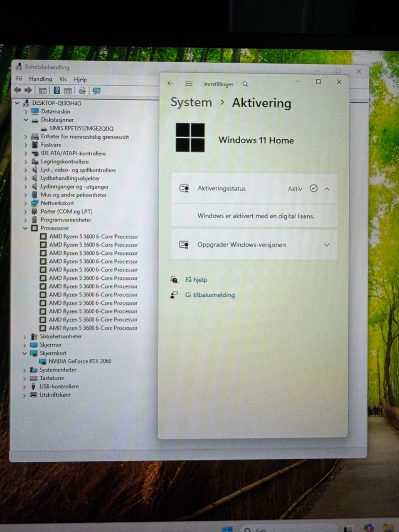Expand Oppgrader Windows-versjonen chevron
This screenshot has height=532, width=399.
tap(327, 245)
